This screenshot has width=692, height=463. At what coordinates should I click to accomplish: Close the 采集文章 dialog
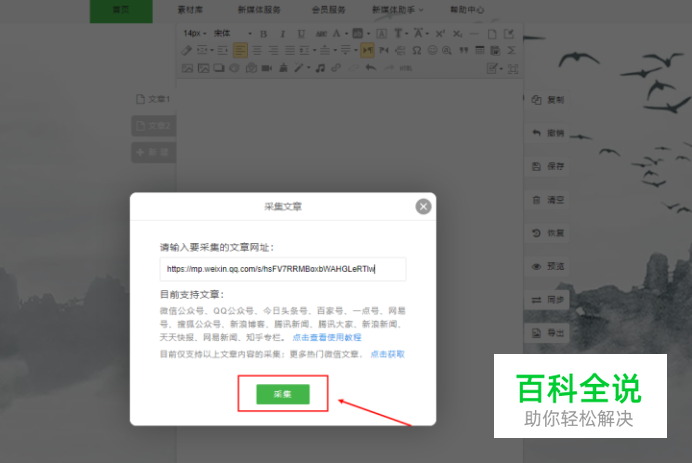click(x=423, y=206)
